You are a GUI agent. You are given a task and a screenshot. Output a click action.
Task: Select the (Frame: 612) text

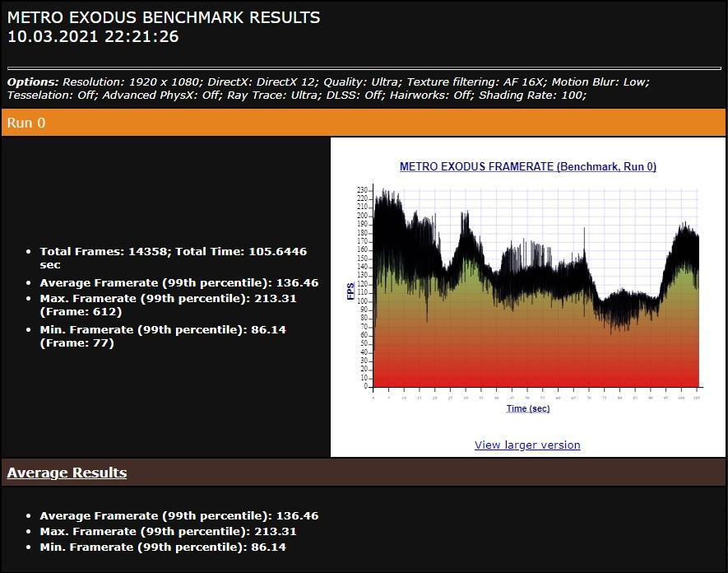pos(81,311)
